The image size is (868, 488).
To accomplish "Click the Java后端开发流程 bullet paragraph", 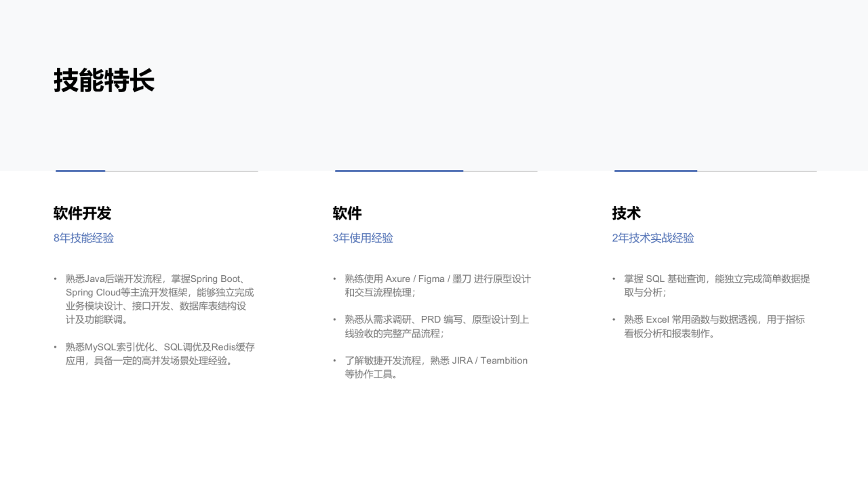I will pos(160,299).
